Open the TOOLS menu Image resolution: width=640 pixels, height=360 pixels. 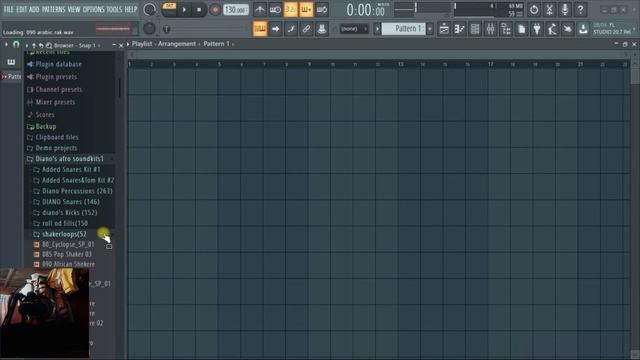[114, 9]
